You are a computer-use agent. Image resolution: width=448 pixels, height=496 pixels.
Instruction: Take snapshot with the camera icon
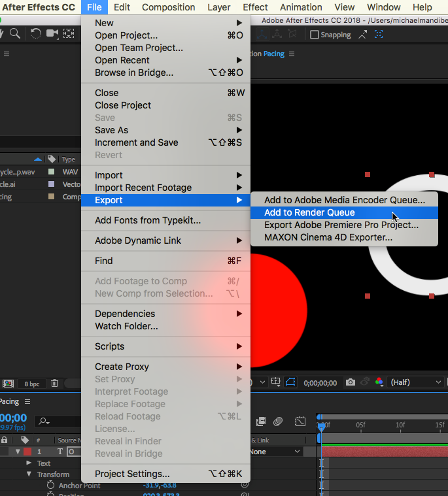pos(351,382)
